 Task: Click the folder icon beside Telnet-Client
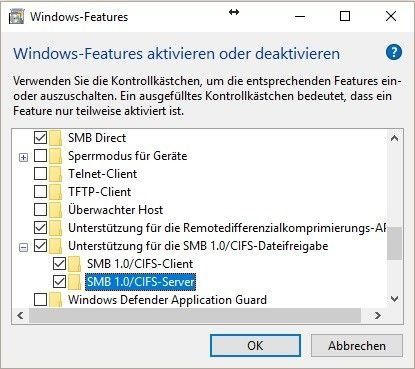56,174
